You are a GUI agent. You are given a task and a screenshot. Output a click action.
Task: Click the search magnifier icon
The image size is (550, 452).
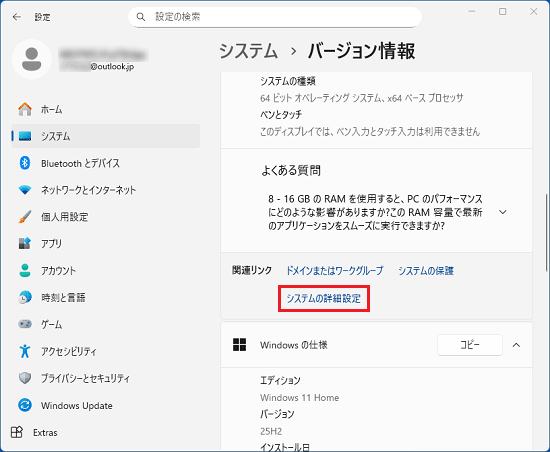[141, 16]
